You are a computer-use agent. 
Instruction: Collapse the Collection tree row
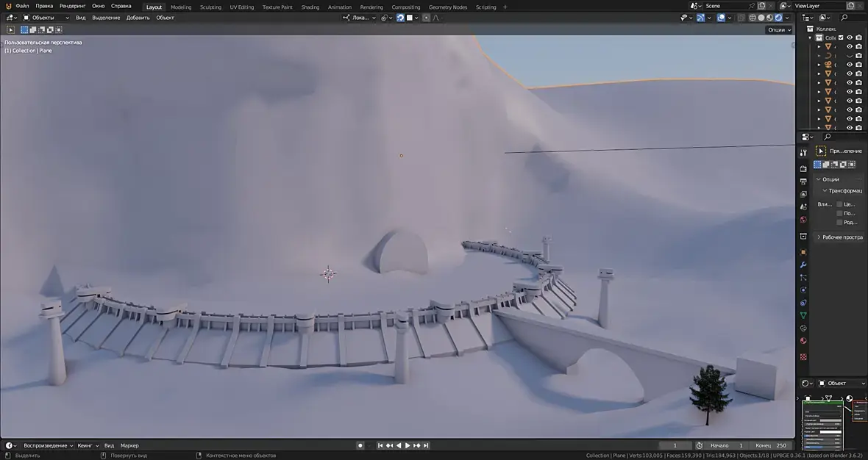coord(811,37)
